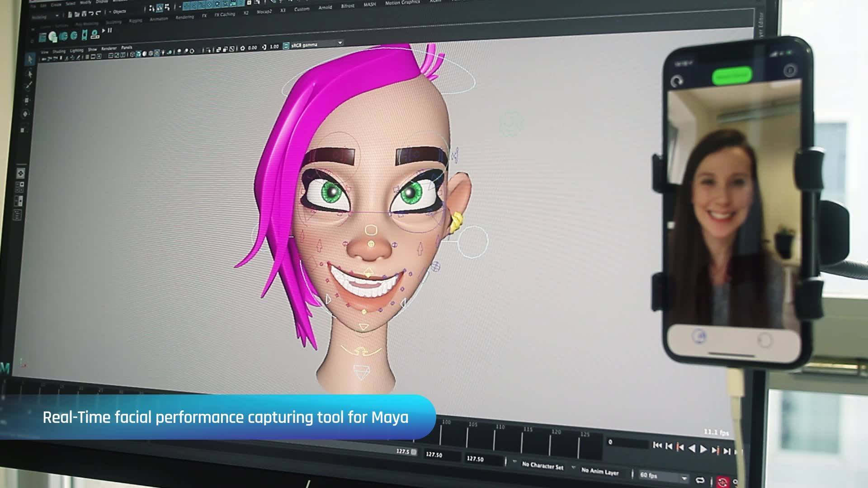Open the 60 fps frame rate dropdown
868x488 pixels.
[663, 476]
